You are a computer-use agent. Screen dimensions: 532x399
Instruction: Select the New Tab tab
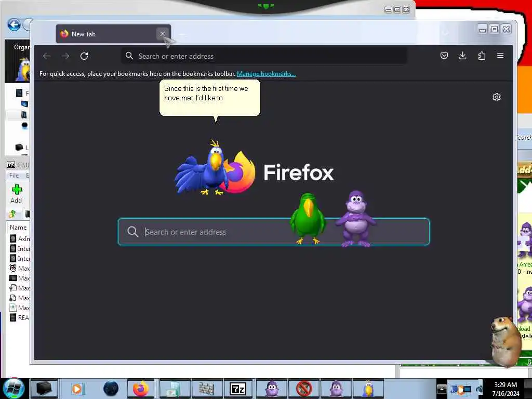click(113, 34)
